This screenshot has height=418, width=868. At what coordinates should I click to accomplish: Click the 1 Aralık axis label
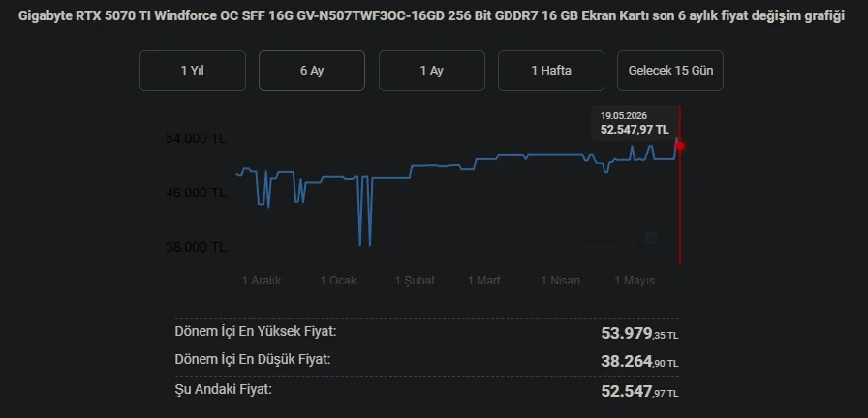(262, 281)
